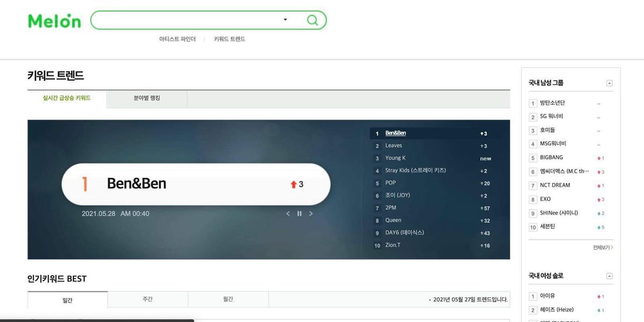The height and width of the screenshot is (322, 644).
Task: Open 전체보기 for male groups
Action: (x=603, y=247)
